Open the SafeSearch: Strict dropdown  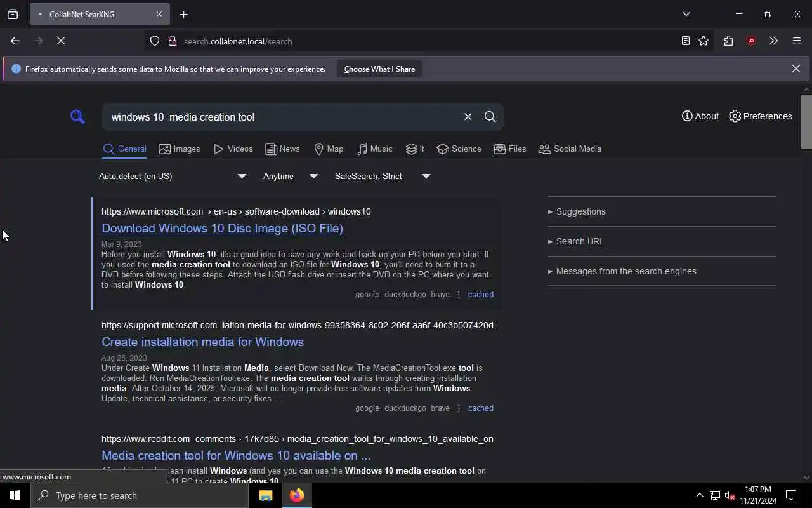(383, 176)
